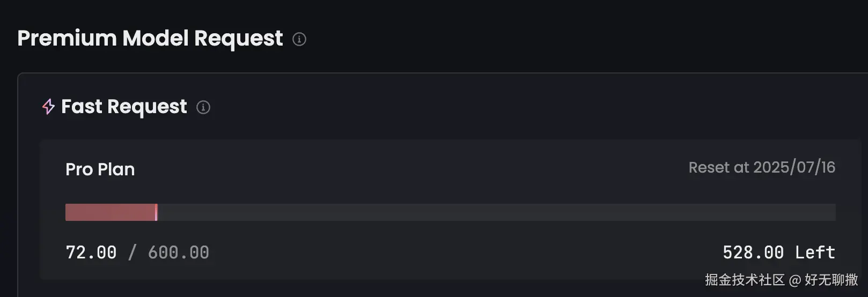Click the 掘金技术社区 watermark text
This screenshot has width=868, height=297.
745,280
